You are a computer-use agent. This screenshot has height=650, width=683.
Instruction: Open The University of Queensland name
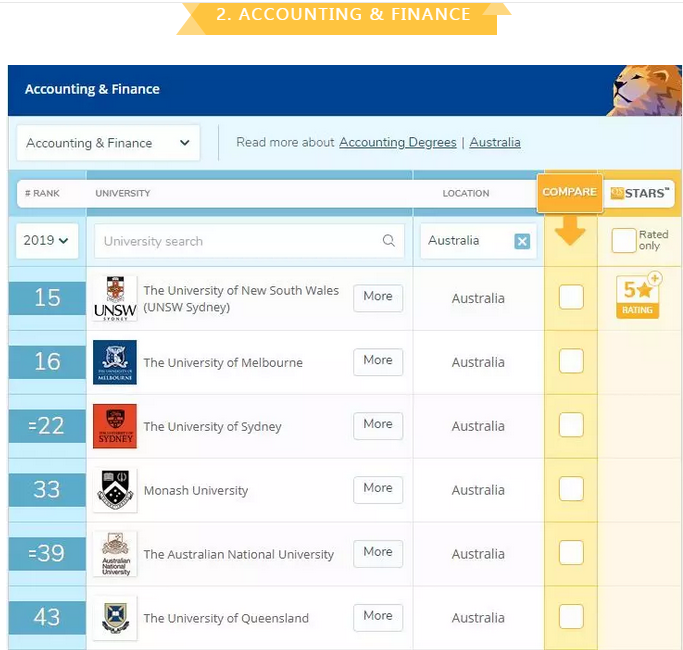click(x=226, y=618)
